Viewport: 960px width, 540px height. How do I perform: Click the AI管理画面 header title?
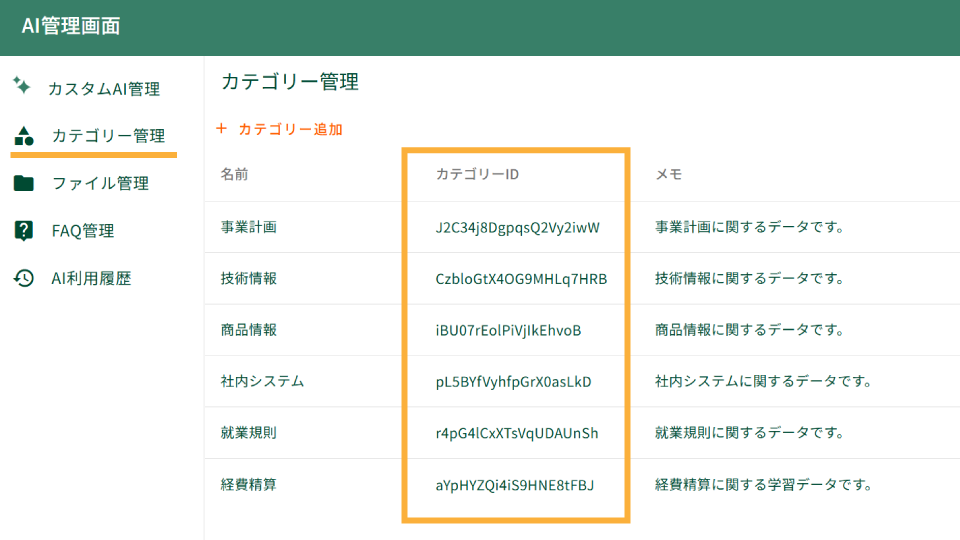point(71,26)
